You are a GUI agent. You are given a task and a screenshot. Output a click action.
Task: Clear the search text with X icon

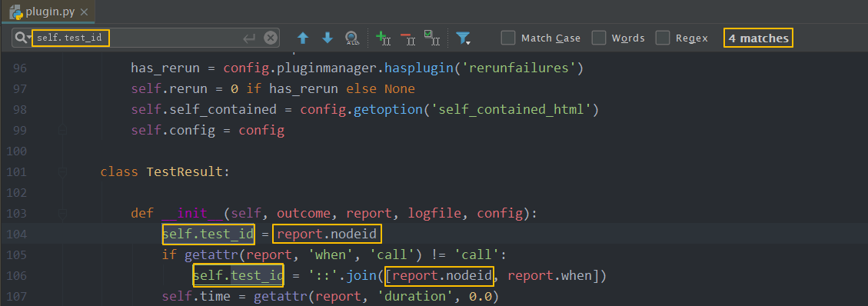point(270,38)
